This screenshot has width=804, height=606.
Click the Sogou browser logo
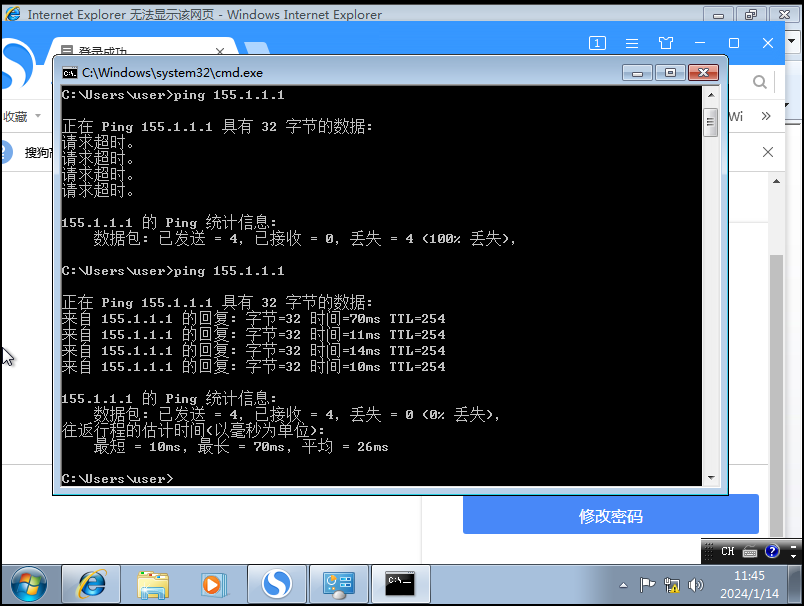pos(18,64)
